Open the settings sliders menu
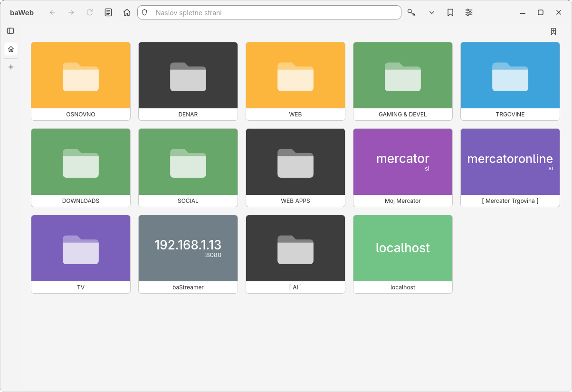The height and width of the screenshot is (392, 572). (469, 12)
